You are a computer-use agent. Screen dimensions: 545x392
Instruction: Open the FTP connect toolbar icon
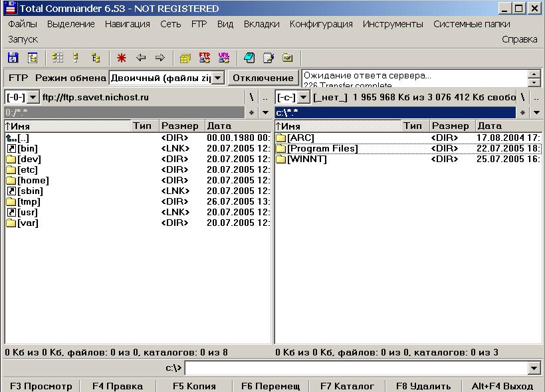click(205, 58)
